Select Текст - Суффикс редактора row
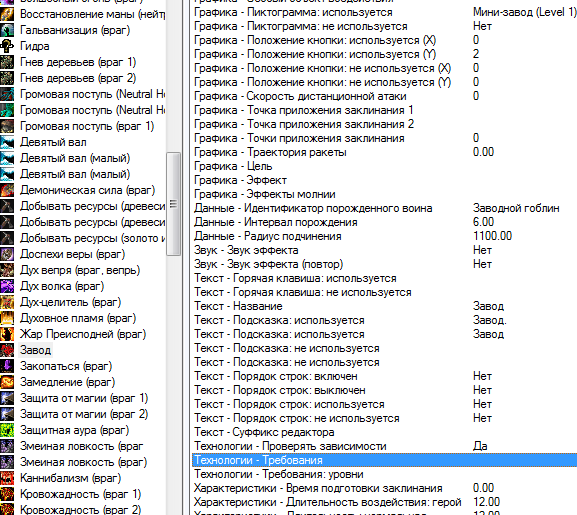 385,432
